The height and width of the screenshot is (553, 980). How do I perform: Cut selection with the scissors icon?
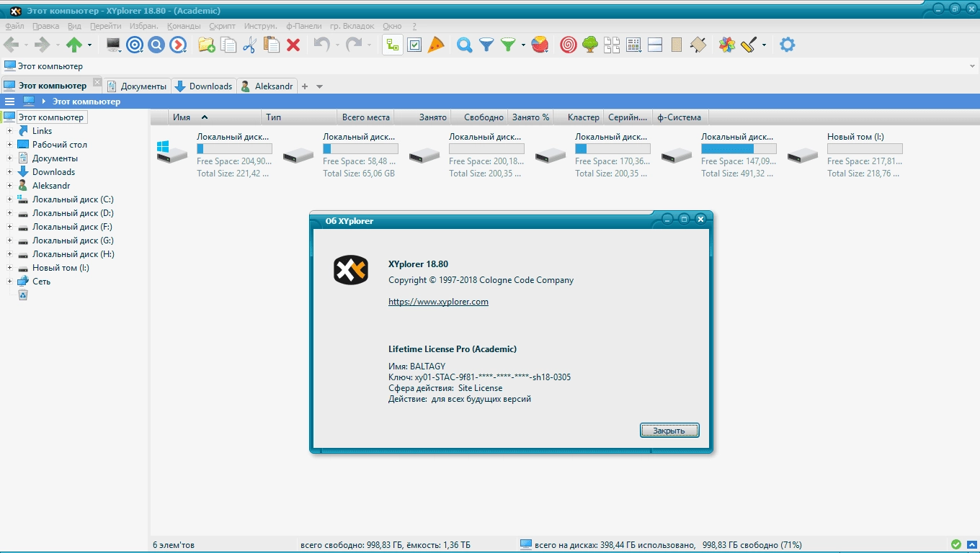point(250,45)
